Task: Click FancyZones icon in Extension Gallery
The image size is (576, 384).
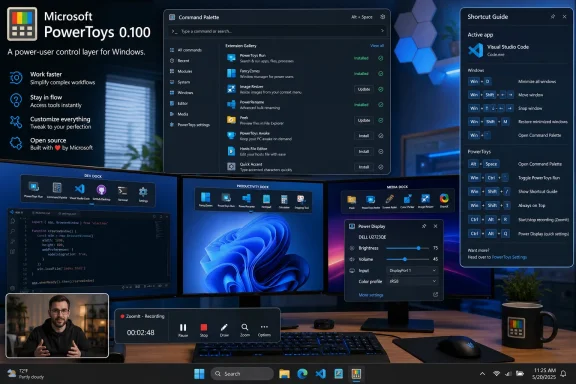Action: 231,73
